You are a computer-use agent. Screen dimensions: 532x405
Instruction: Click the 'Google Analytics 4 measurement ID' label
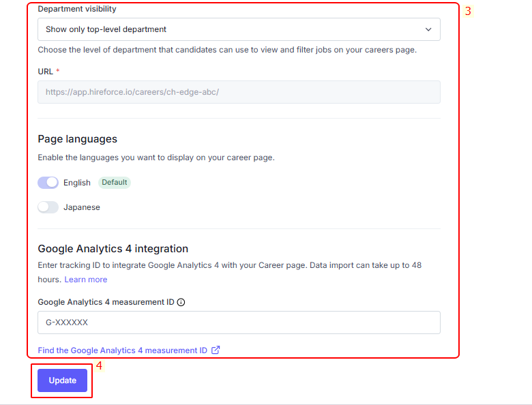[106, 302]
